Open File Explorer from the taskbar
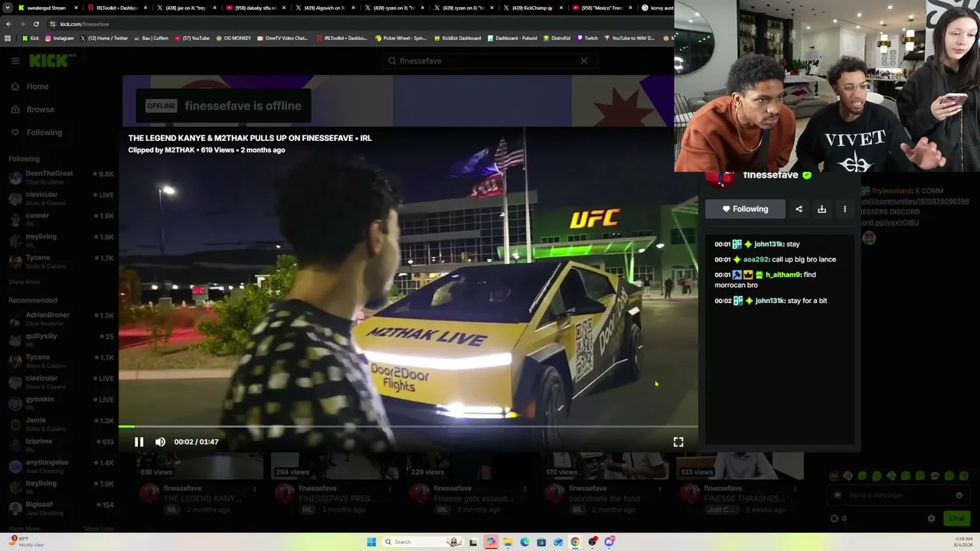The height and width of the screenshot is (551, 980). click(508, 542)
